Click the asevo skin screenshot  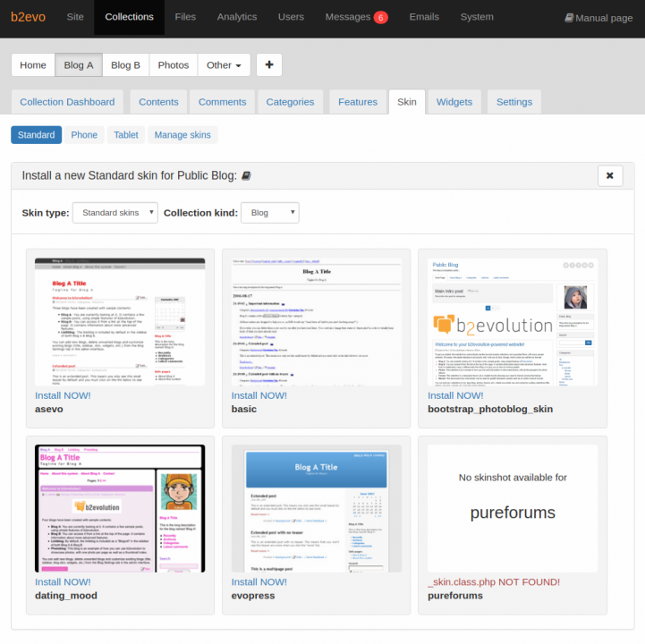click(x=120, y=322)
